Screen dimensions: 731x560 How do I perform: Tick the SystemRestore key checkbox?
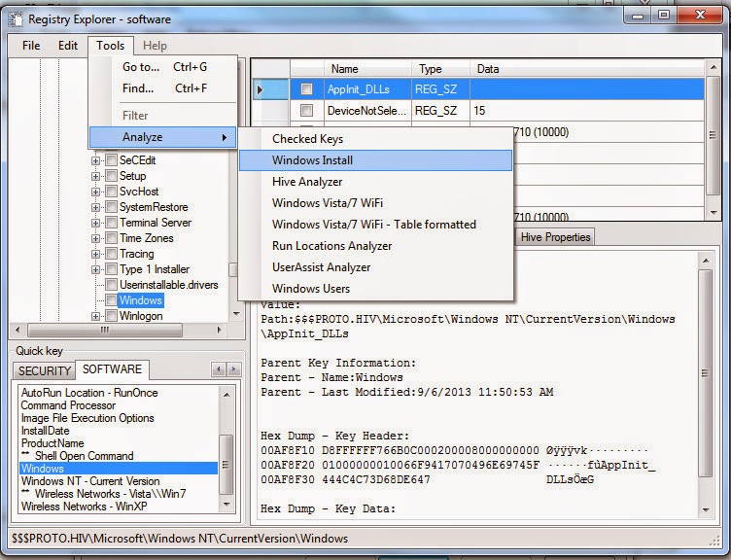click(x=112, y=207)
